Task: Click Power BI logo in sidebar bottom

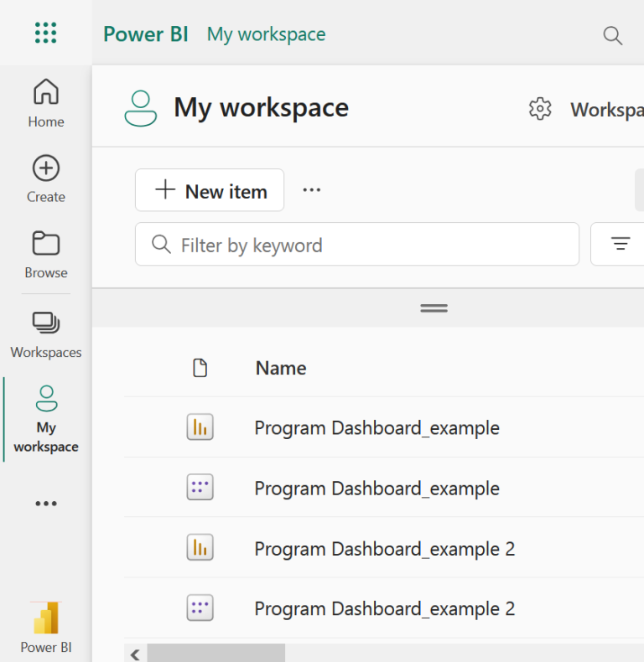Action: pyautogui.click(x=46, y=628)
